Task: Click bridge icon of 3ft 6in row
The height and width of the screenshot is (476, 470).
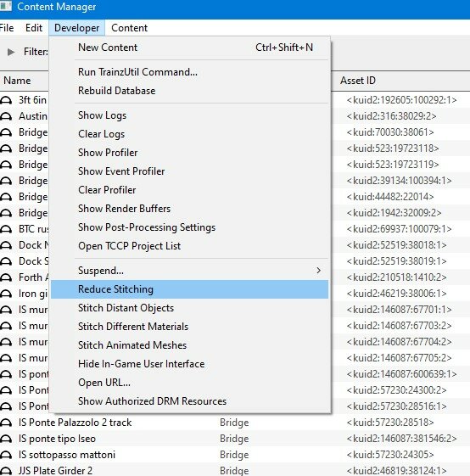Action: (x=5, y=100)
